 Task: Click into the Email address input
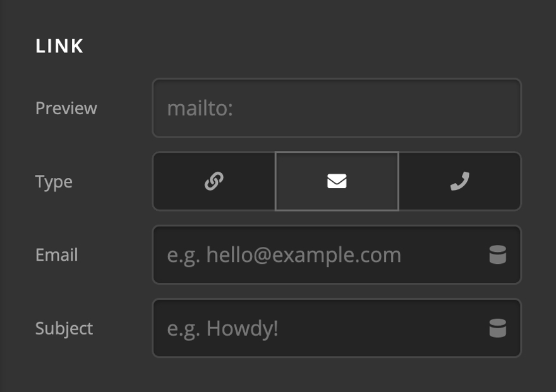(x=316, y=255)
